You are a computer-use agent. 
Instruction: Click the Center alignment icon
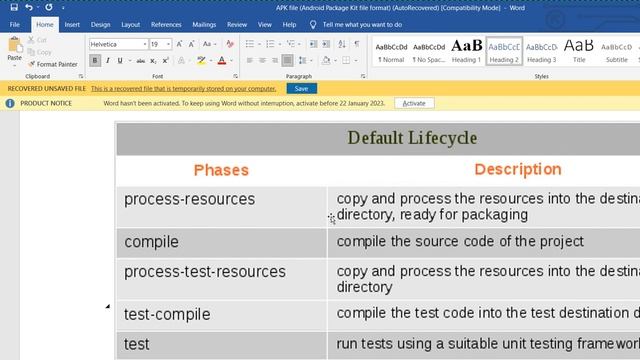[x=262, y=61]
